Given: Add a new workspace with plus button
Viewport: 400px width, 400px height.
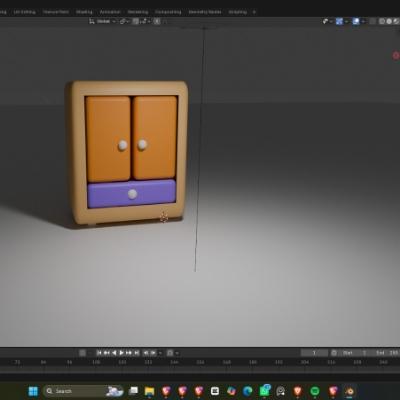Looking at the screenshot, I should pyautogui.click(x=254, y=12).
